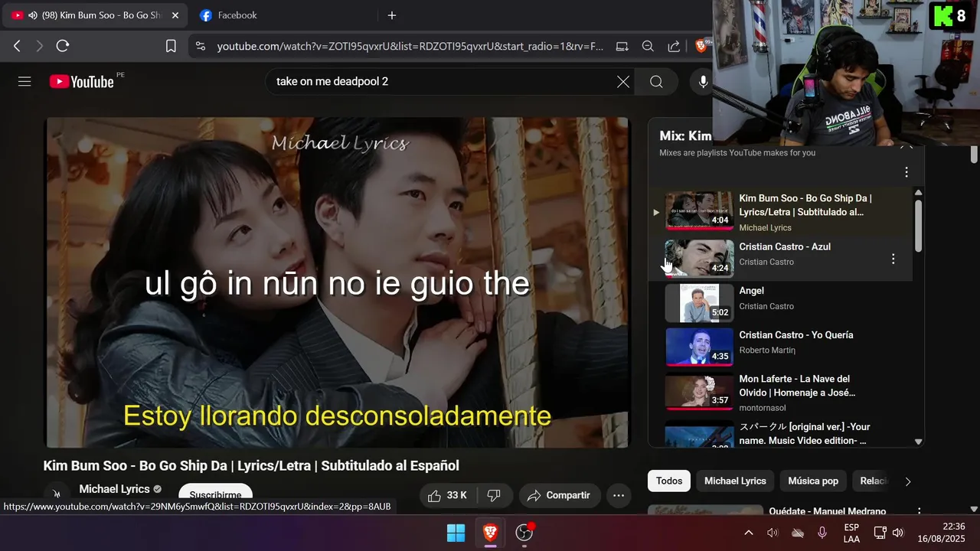980x551 pixels.
Task: Open the Michael Lyrics channel name link
Action: point(114,489)
